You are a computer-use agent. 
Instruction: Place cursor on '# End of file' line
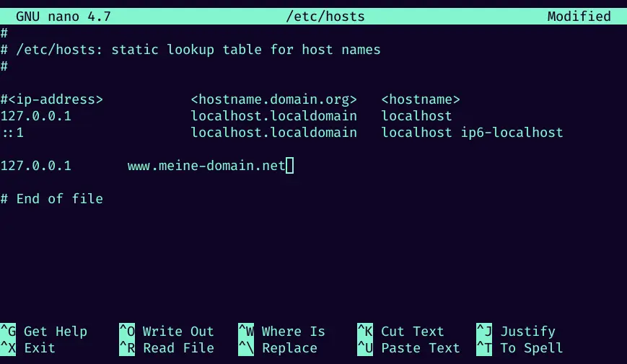pos(52,199)
